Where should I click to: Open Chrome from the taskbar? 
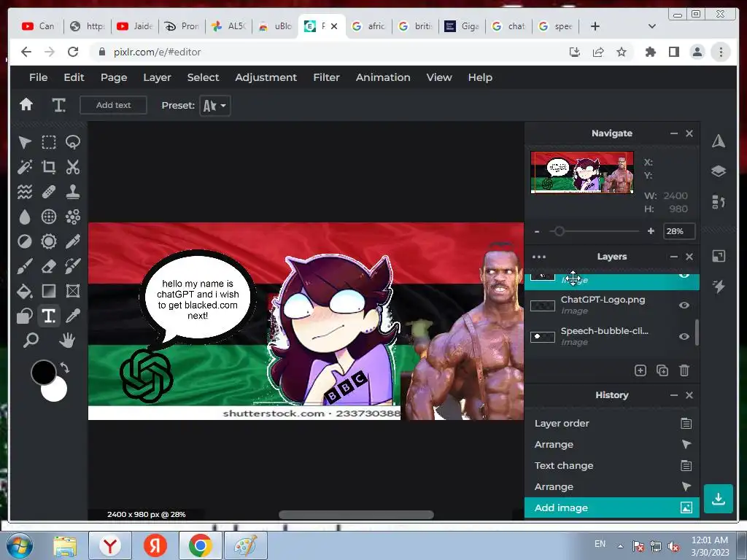200,545
